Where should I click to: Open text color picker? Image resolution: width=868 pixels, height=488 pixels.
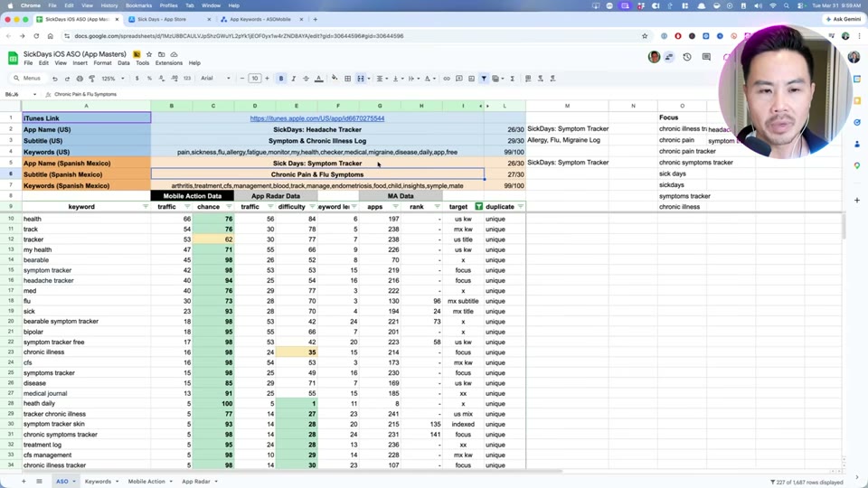tap(319, 79)
